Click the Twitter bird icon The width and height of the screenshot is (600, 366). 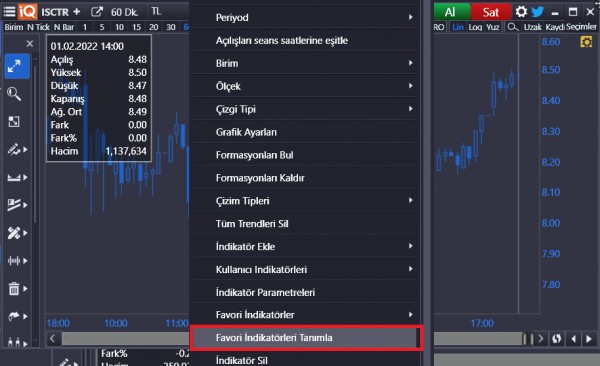538,12
